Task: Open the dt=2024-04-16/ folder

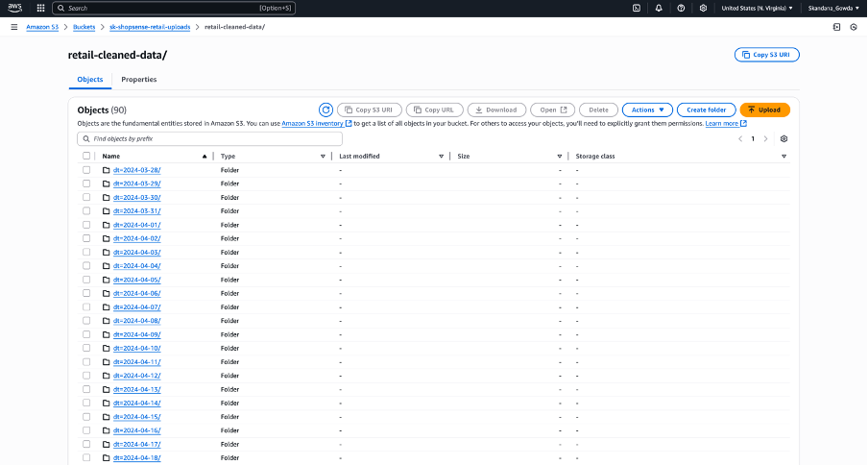Action: pyautogui.click(x=136, y=430)
